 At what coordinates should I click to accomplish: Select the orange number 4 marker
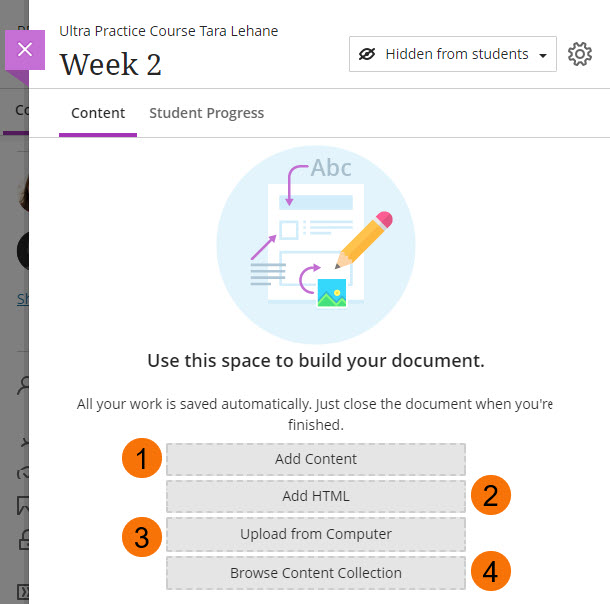coord(491,573)
